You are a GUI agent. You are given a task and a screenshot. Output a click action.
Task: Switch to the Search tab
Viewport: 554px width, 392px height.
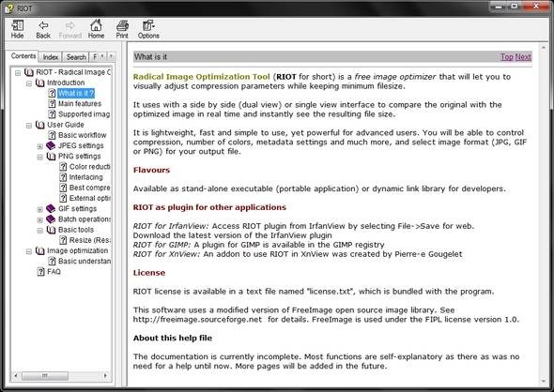pos(76,57)
